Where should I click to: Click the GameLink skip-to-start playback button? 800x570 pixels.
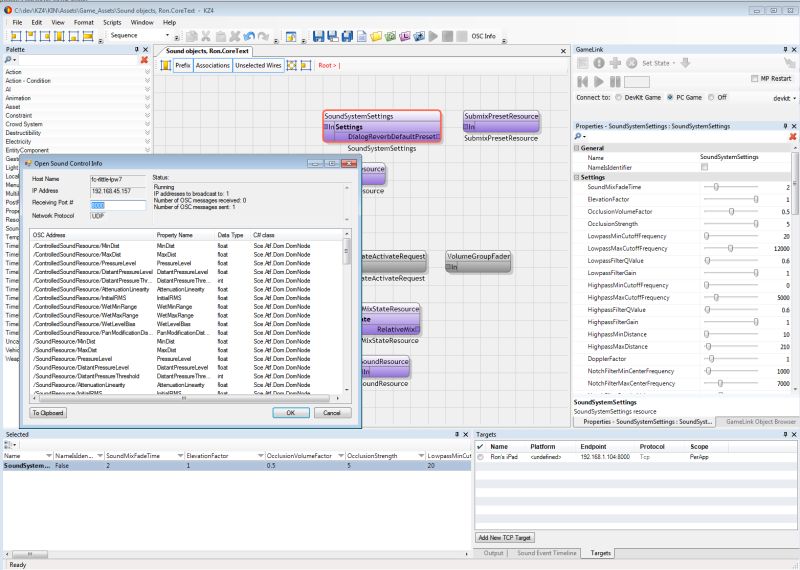pos(583,81)
